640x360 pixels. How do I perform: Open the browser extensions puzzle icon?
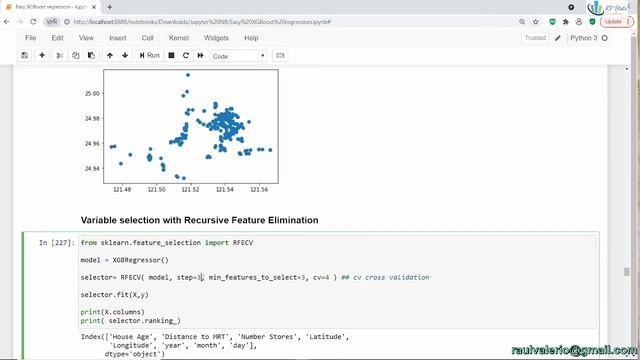[566, 22]
